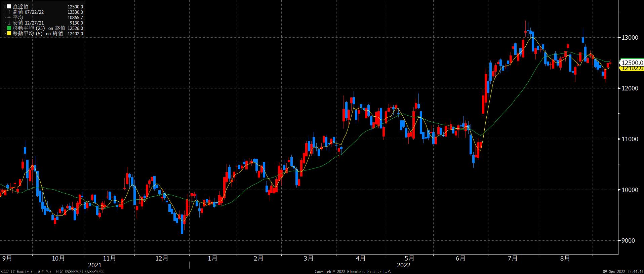The image size is (644, 274).
Task: Click the green 25-day moving average swatch
Action: [9, 28]
